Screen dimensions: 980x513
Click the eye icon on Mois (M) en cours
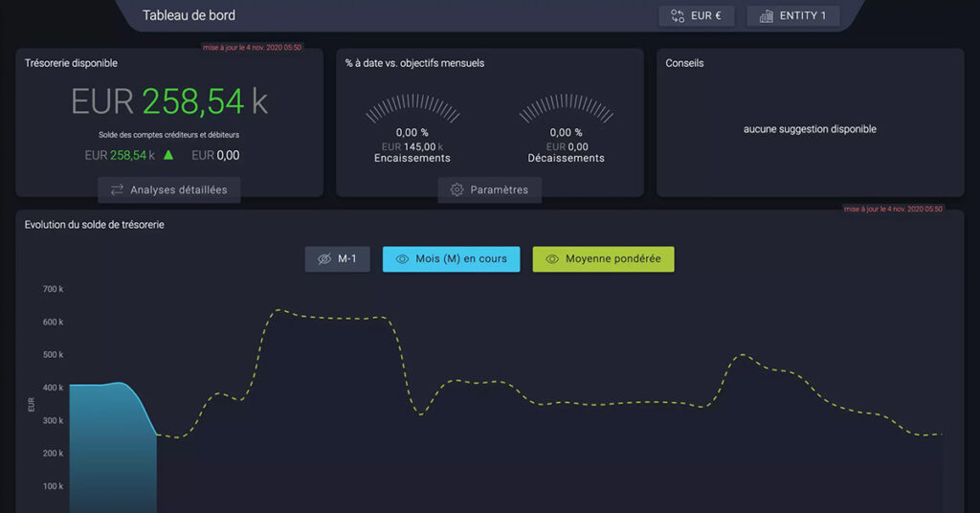pos(402,259)
